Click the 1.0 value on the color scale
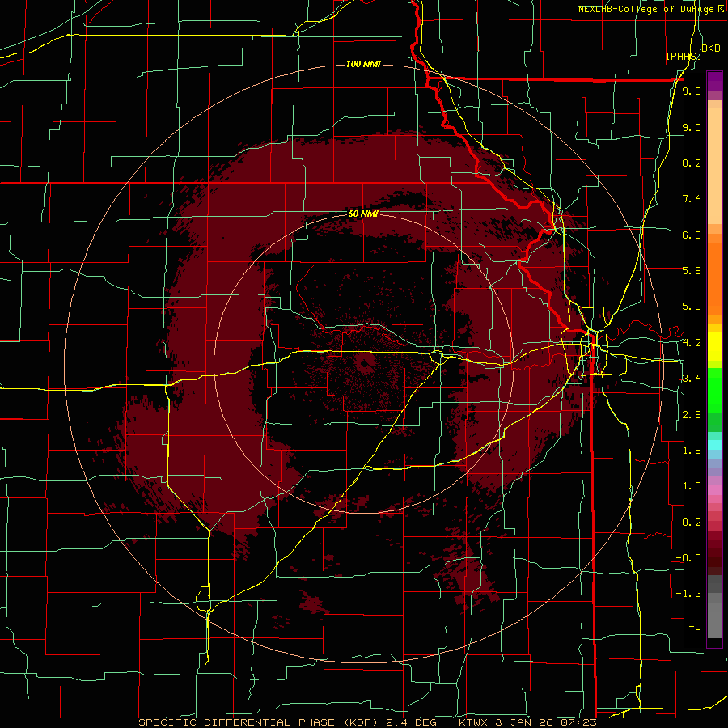This screenshot has height=728, width=728. pyautogui.click(x=692, y=486)
